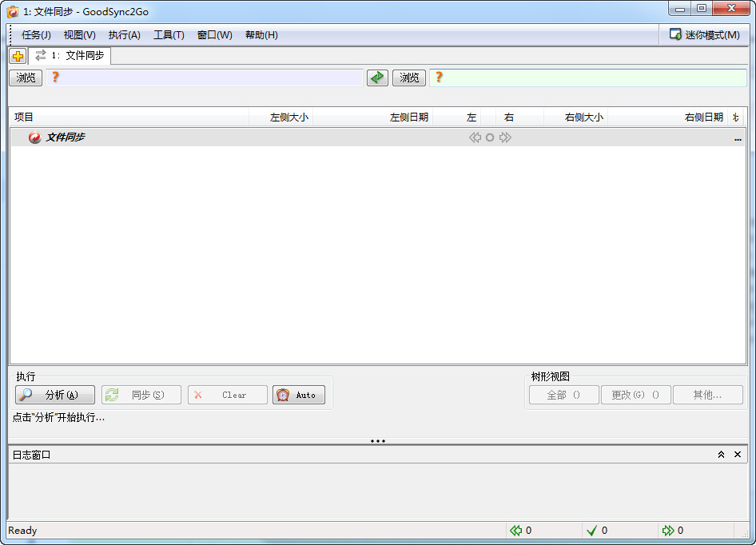The height and width of the screenshot is (545, 756).
Task: Open the 工具(T) menu
Action: 169,35
